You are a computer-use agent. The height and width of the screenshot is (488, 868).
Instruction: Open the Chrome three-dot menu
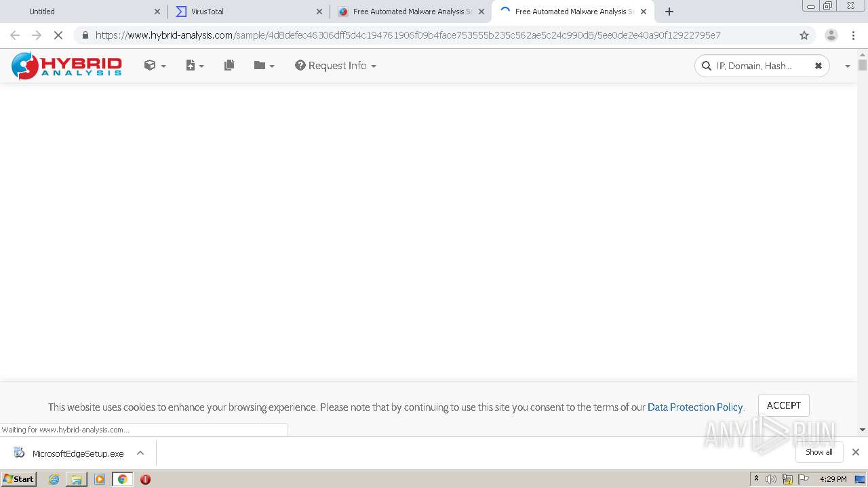853,35
